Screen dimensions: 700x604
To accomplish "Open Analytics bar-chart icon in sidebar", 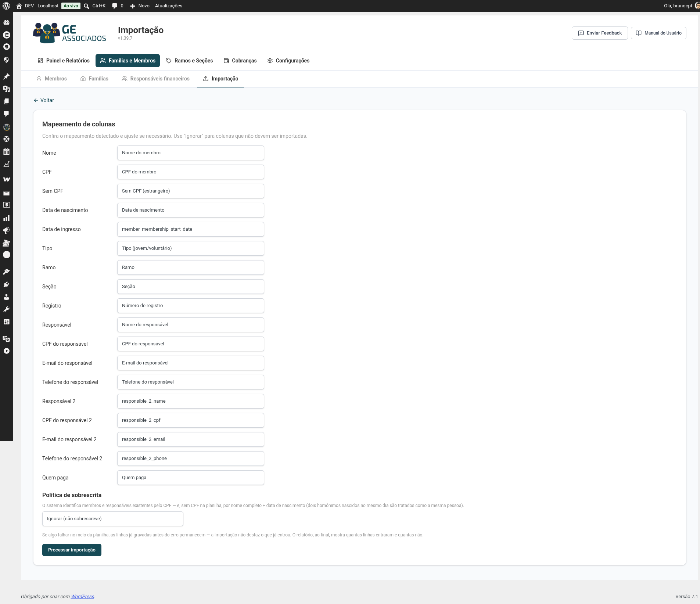I will pyautogui.click(x=6, y=218).
